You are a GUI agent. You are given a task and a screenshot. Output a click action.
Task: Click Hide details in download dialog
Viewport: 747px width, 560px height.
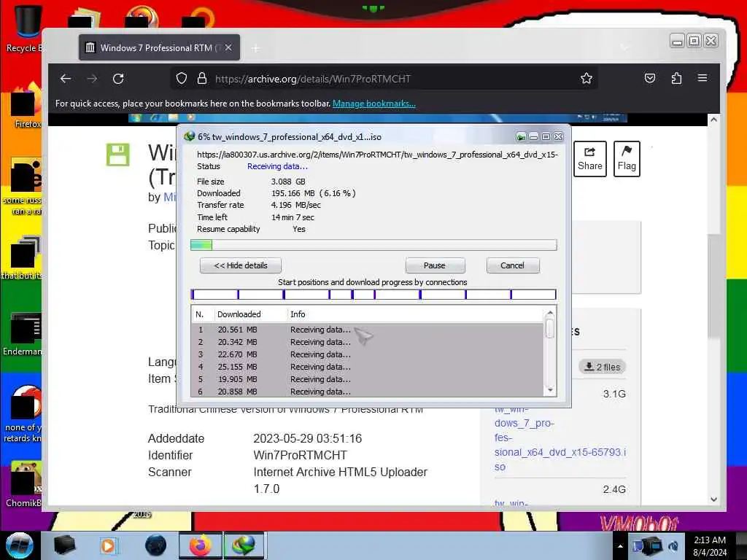[x=241, y=265]
